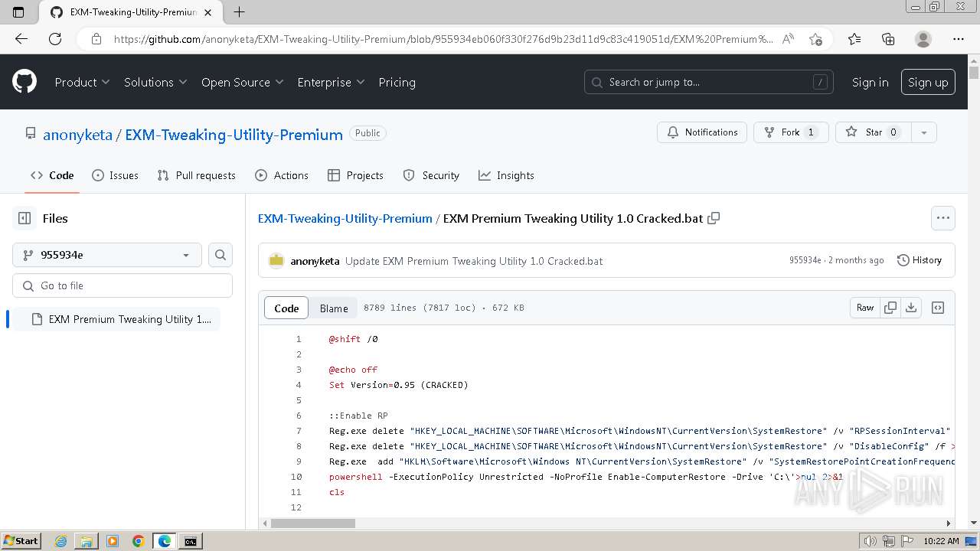View site information lock icon
Image resolution: width=980 pixels, height=551 pixels.
96,39
